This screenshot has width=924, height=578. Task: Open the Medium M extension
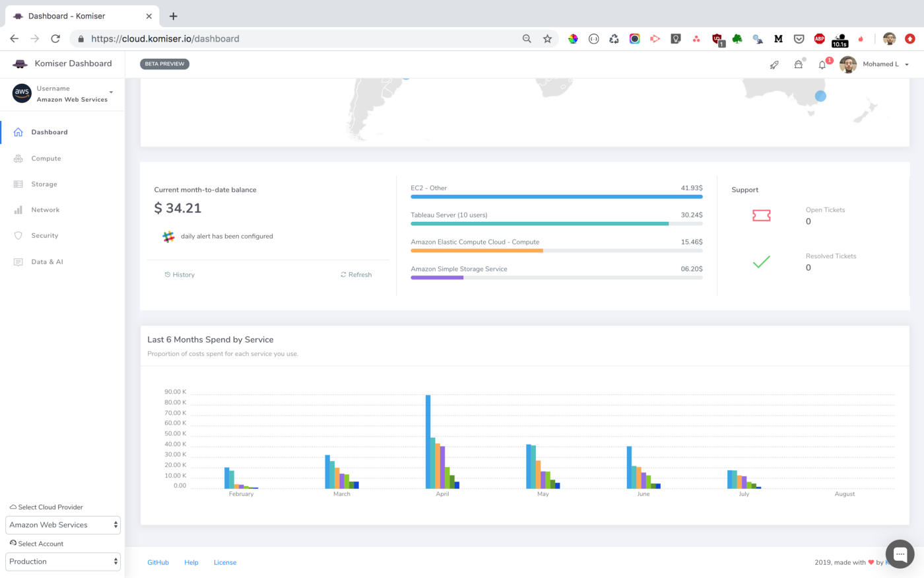(778, 39)
